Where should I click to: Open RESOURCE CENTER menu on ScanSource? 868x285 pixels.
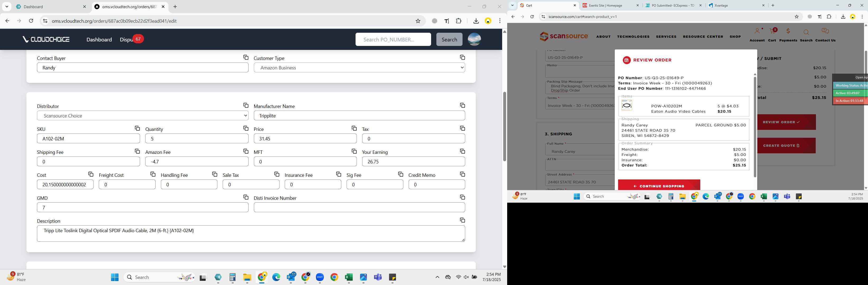(703, 37)
